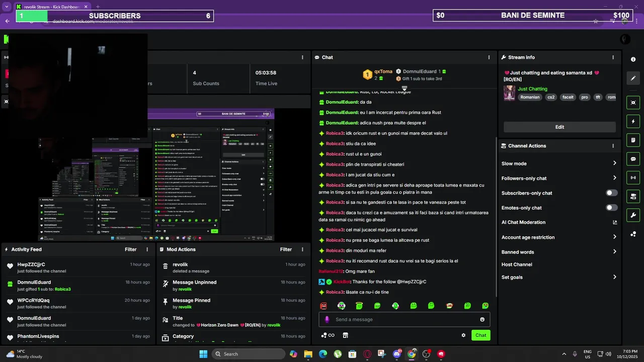Open Mod Actions panel kebab menu
Viewport: 644px width, 362px height.
[302, 249]
